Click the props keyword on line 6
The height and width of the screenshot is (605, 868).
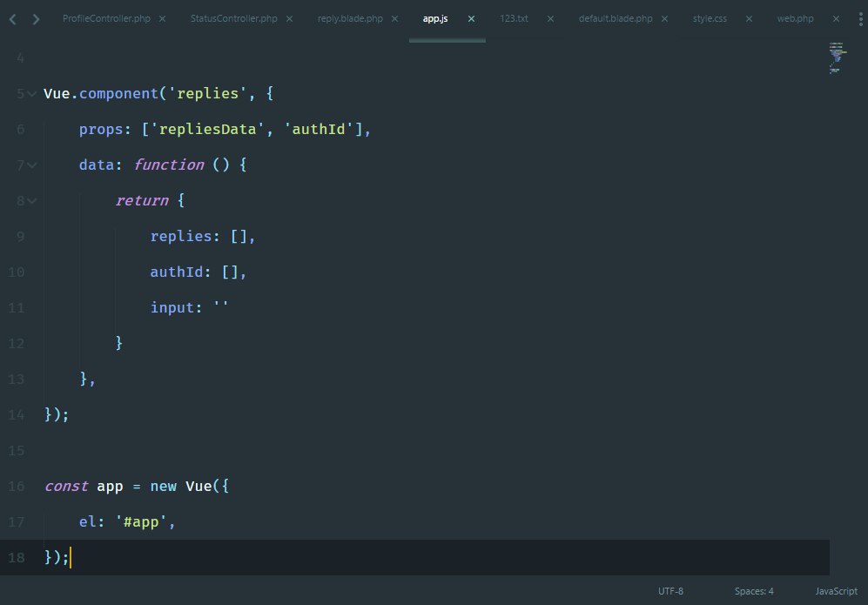101,130
